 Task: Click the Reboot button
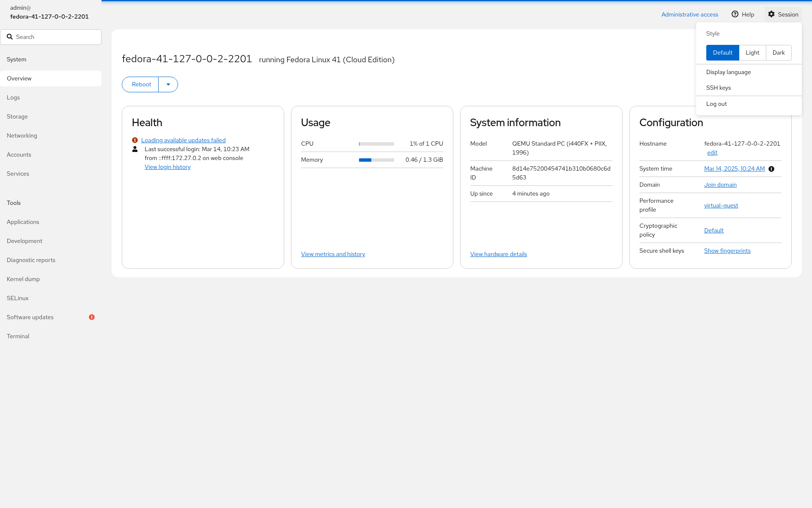coord(141,84)
